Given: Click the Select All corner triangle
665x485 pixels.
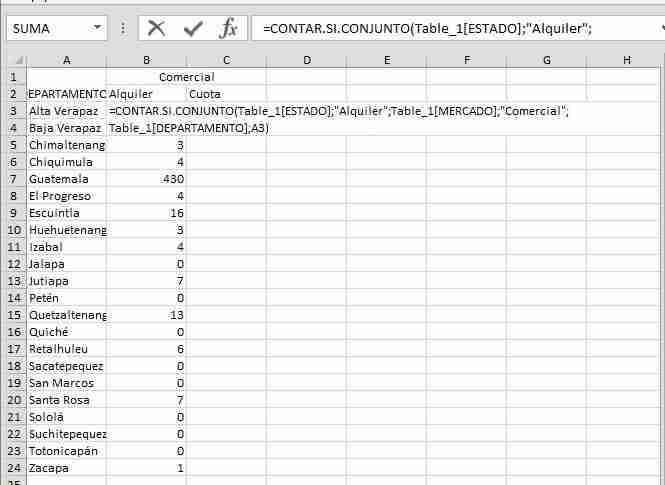Looking at the screenshot, I should (x=13, y=60).
